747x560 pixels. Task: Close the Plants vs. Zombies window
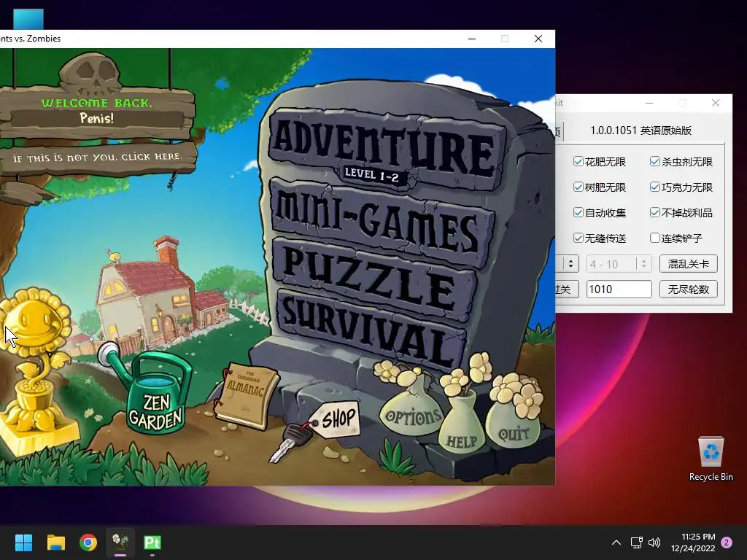538,39
